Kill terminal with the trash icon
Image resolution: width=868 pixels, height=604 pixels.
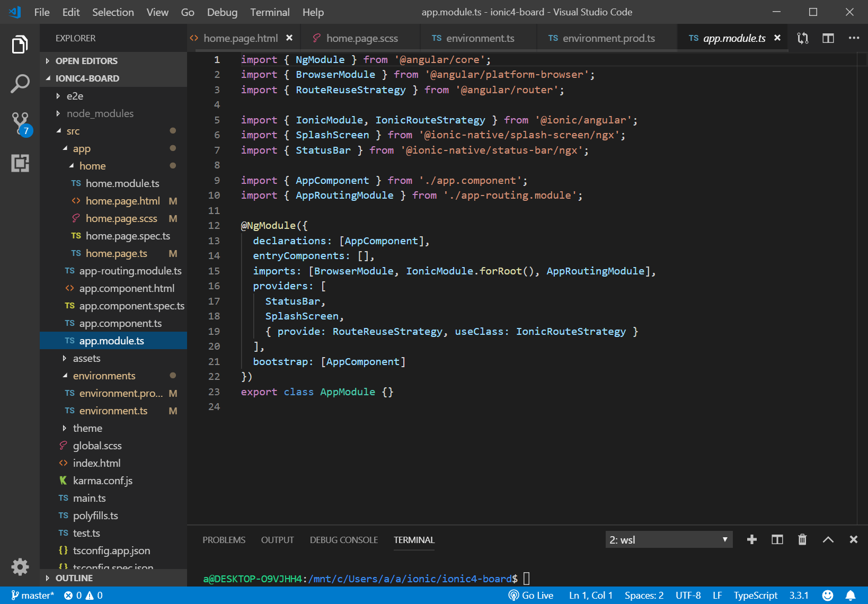click(x=802, y=539)
